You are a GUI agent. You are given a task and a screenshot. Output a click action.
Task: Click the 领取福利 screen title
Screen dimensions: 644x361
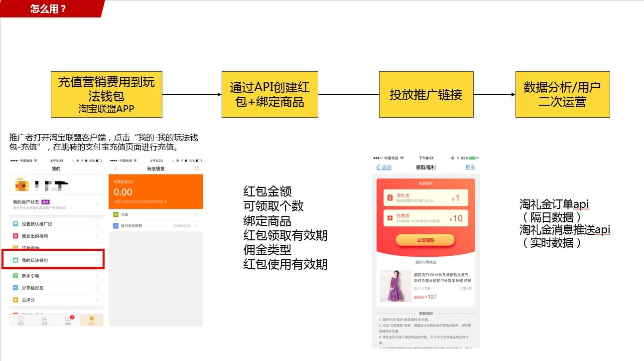coord(426,168)
